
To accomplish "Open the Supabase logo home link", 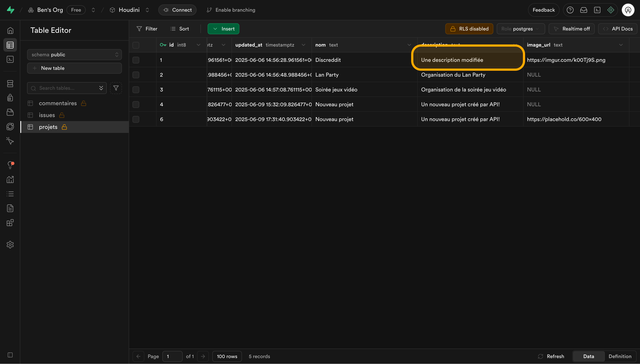I will (11, 10).
